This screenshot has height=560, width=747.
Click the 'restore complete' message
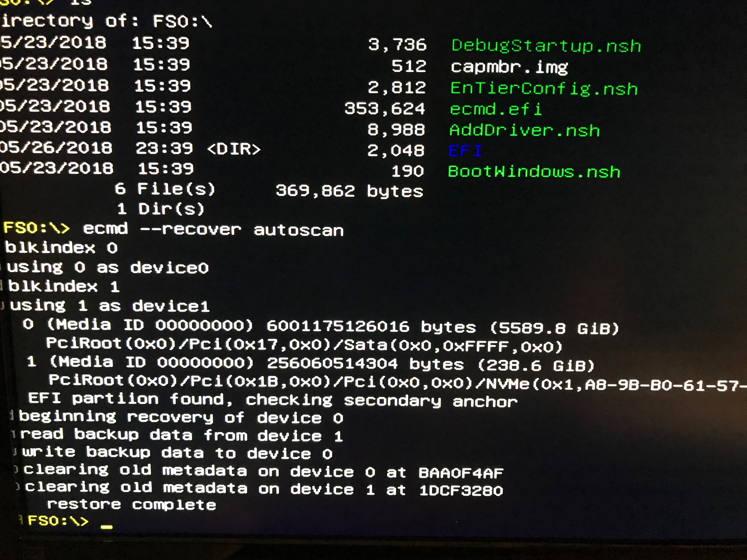click(x=132, y=504)
